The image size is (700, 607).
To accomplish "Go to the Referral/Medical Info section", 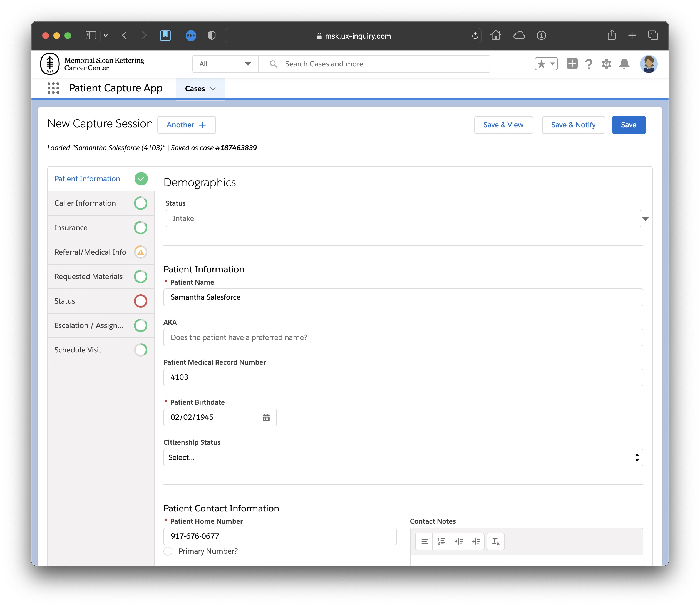I will tap(90, 252).
